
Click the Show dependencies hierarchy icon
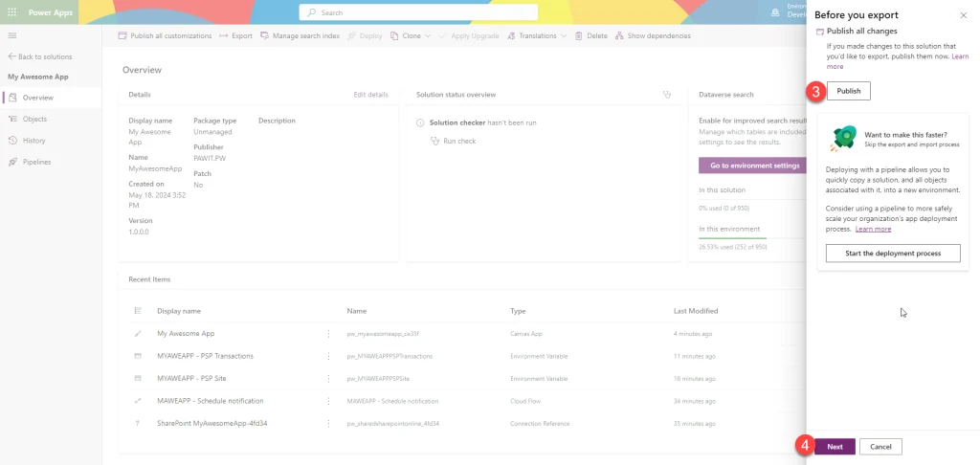tap(619, 35)
